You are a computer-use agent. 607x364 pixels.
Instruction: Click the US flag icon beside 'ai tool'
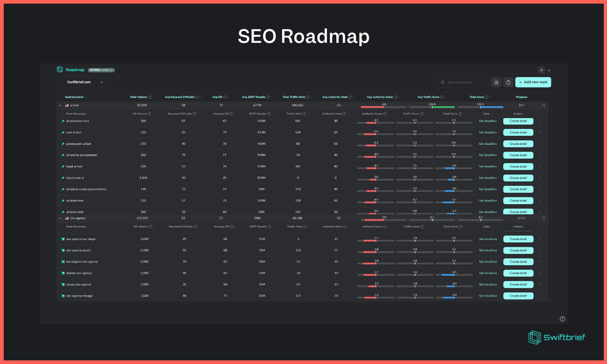pyautogui.click(x=67, y=105)
